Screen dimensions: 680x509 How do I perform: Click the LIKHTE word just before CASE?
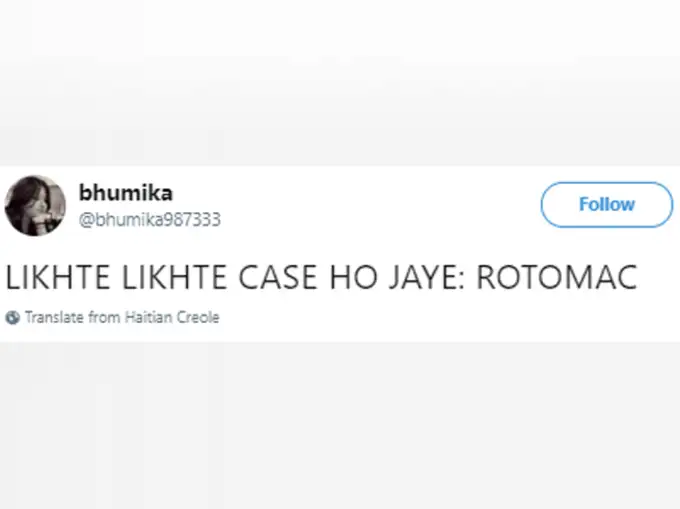pyautogui.click(x=174, y=277)
